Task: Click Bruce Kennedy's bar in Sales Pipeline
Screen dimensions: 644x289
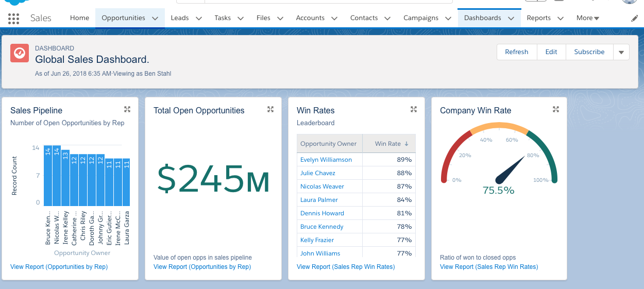Action: point(48,176)
